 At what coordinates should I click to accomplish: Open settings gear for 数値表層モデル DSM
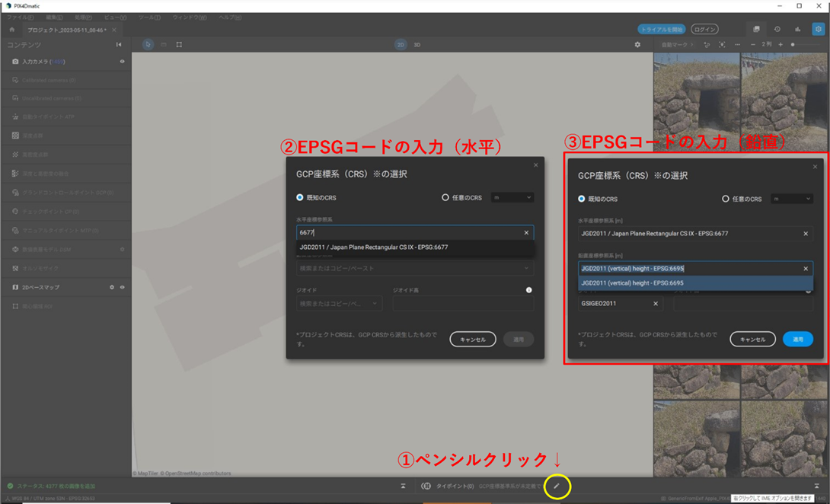click(x=123, y=250)
